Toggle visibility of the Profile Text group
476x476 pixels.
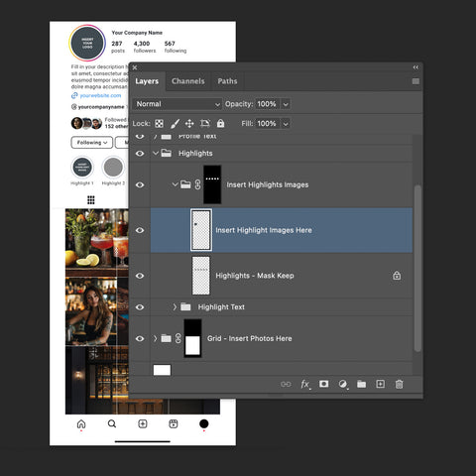pos(140,136)
